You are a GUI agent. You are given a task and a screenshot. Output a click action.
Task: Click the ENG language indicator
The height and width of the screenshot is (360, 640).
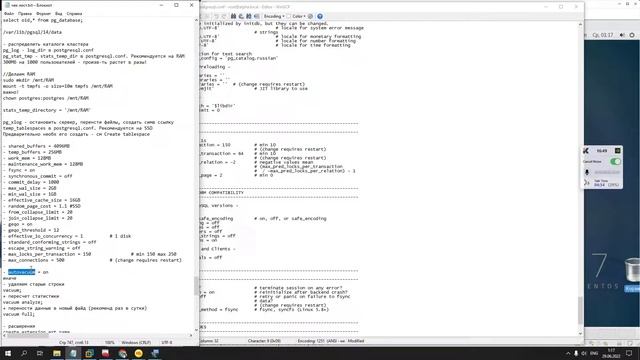[x=594, y=353]
